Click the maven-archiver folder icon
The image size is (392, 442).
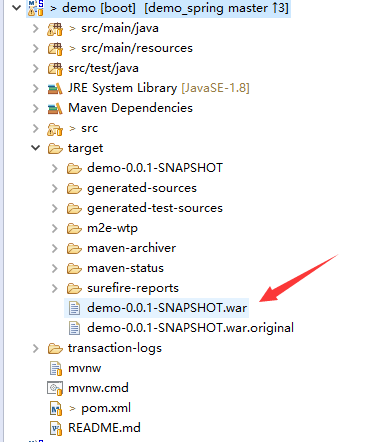tap(74, 249)
